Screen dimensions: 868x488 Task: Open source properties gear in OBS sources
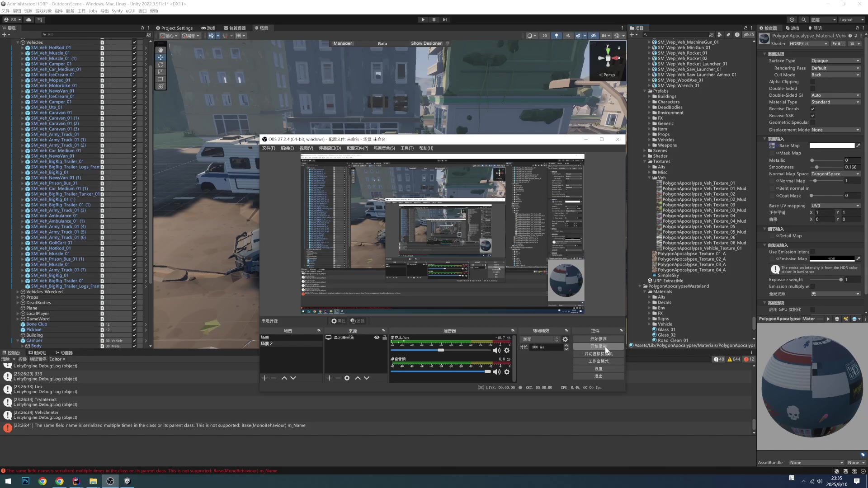click(347, 378)
